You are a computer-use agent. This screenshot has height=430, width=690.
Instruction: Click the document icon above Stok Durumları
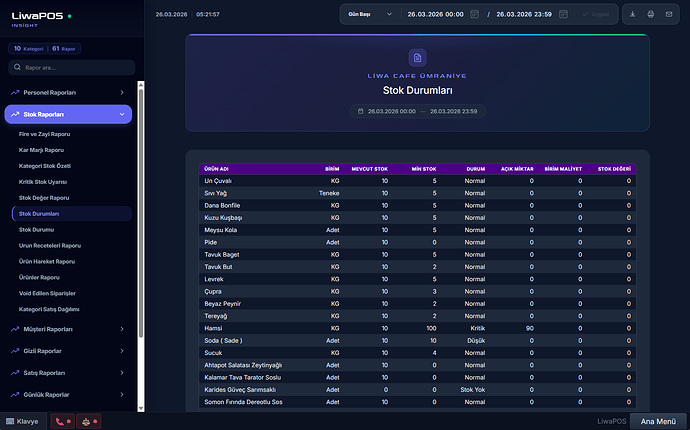[x=417, y=59]
